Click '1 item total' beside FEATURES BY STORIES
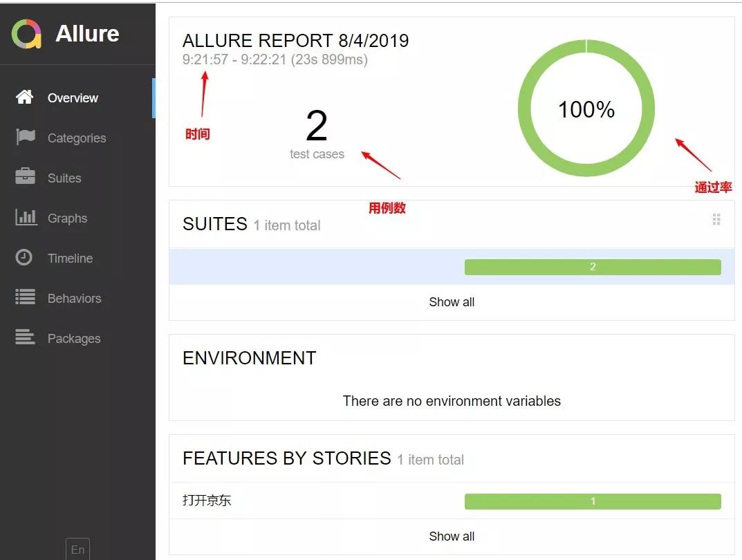Viewport: 742px width, 560px height. 430,460
